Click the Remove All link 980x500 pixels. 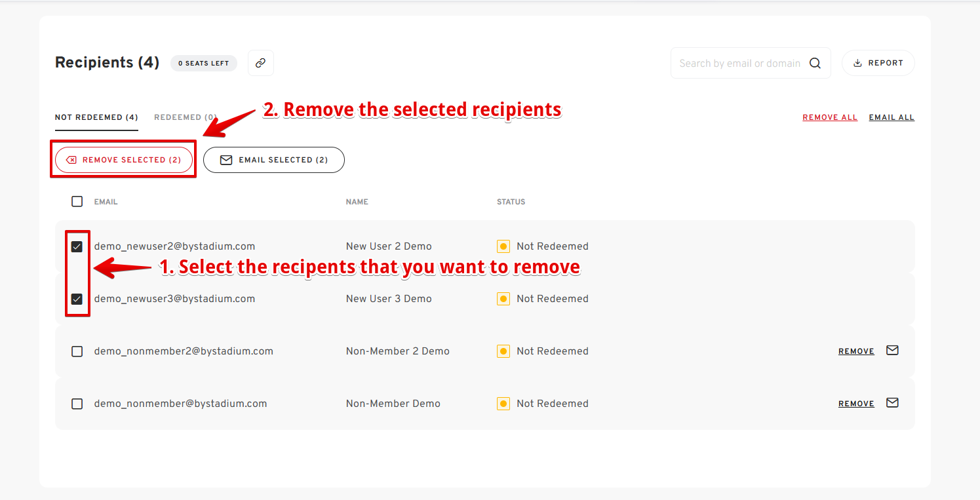(x=830, y=117)
